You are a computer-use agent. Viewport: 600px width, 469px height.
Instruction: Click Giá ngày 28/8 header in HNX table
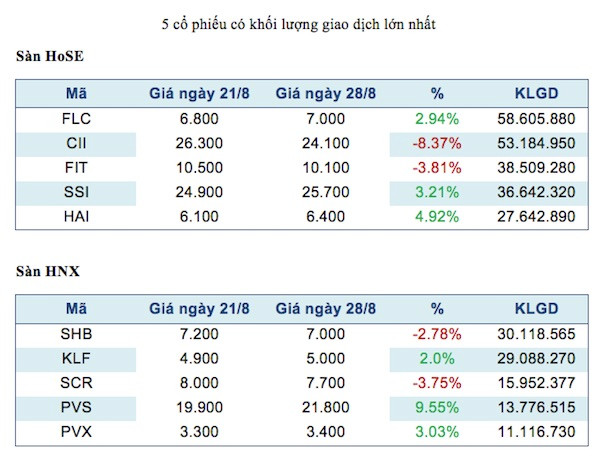(325, 308)
